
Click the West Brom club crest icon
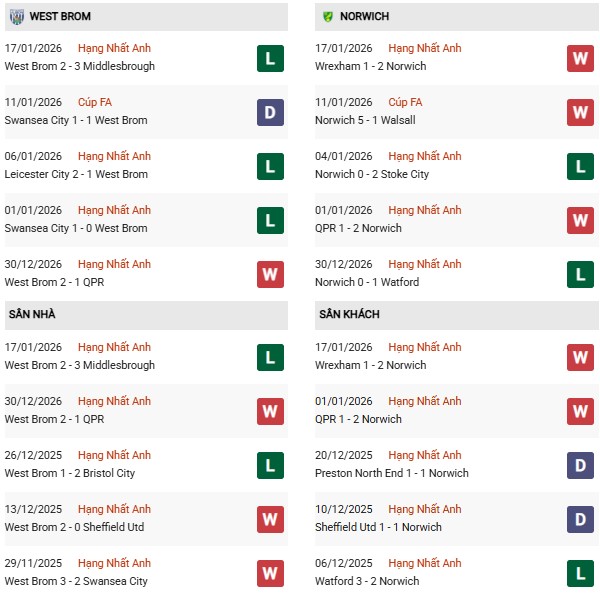point(17,17)
